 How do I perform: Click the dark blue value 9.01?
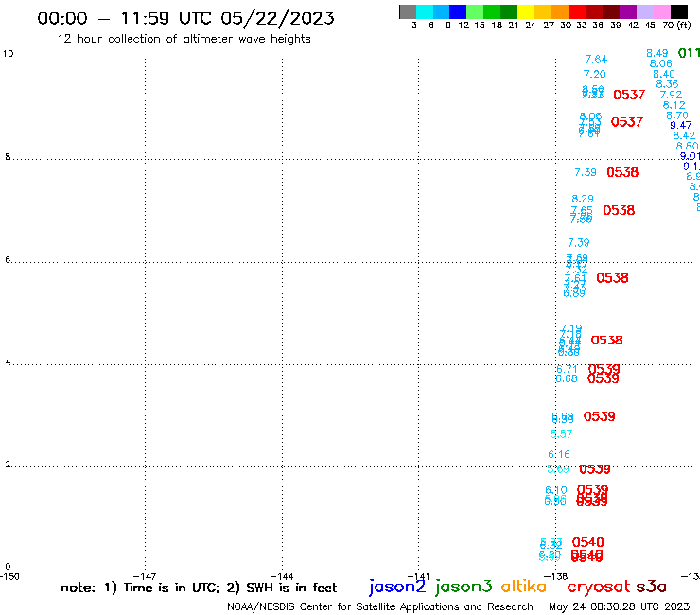pyautogui.click(x=690, y=156)
